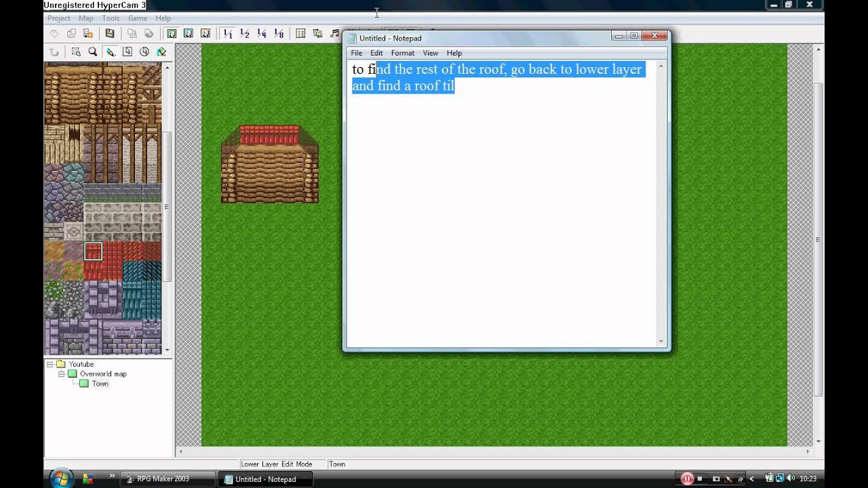This screenshot has width=868, height=488.
Task: Open the Map menu in RPG Maker
Action: coord(86,18)
